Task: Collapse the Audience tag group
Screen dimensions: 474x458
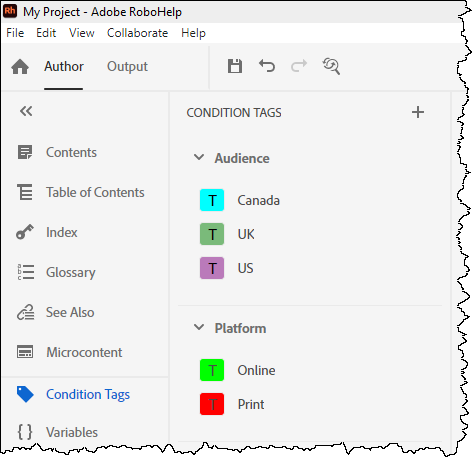Action: click(x=199, y=157)
